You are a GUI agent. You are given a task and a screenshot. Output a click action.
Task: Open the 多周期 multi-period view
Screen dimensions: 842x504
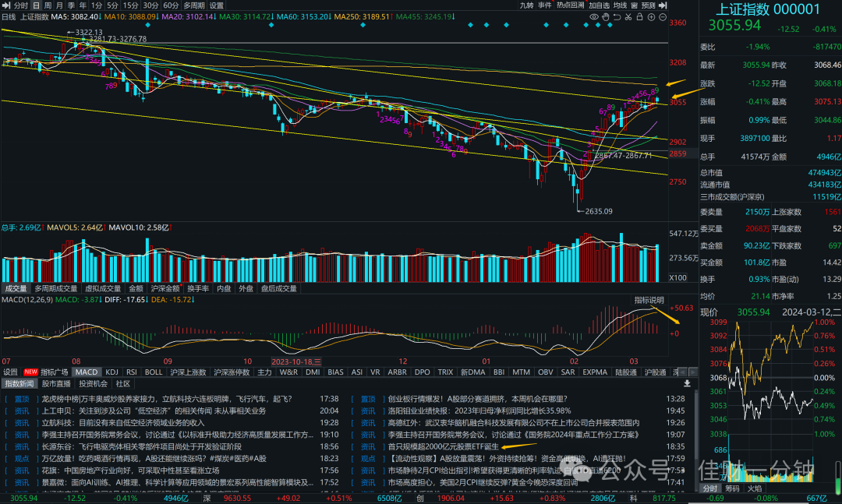[194, 5]
